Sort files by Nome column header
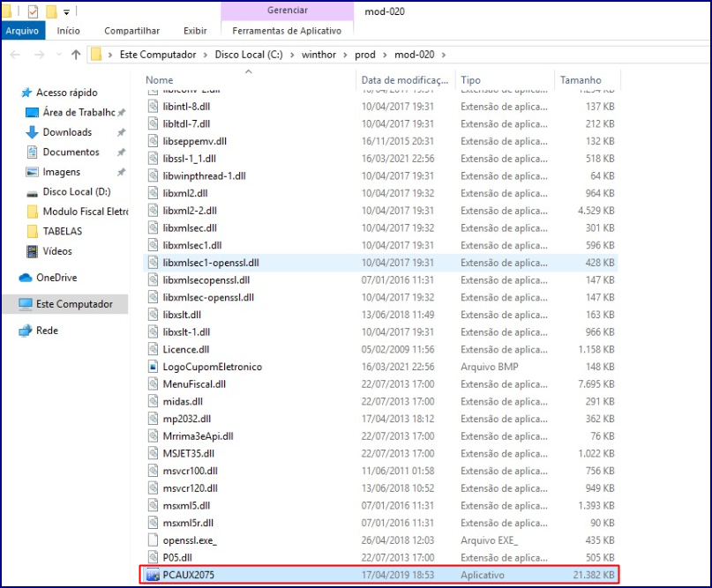This screenshot has width=712, height=588. click(x=159, y=80)
